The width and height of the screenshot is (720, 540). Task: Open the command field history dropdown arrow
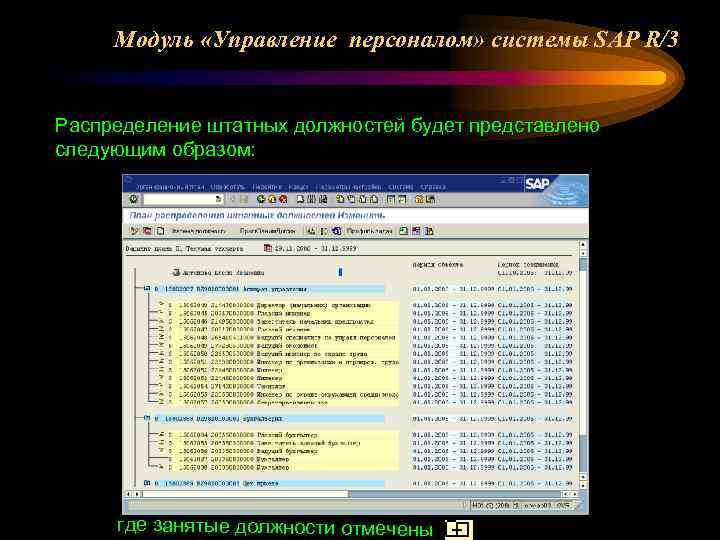pos(219,199)
